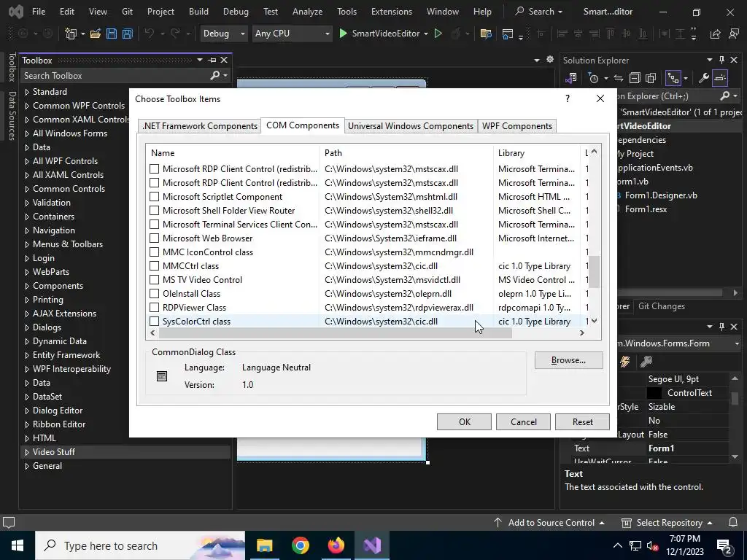Click Select Repository in status bar
The width and height of the screenshot is (747, 560).
pyautogui.click(x=667, y=522)
